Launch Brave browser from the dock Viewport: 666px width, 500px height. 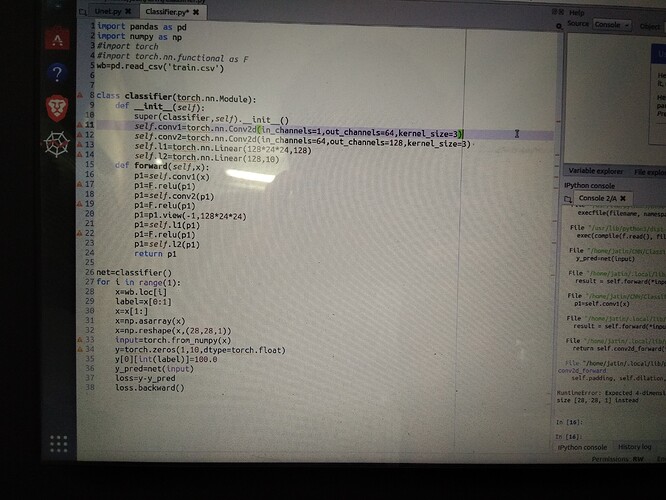point(57,108)
